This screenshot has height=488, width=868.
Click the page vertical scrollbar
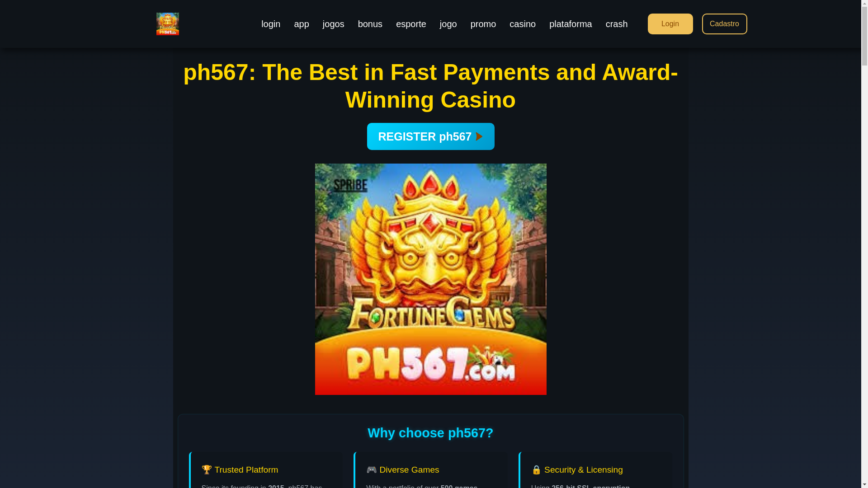click(x=864, y=244)
